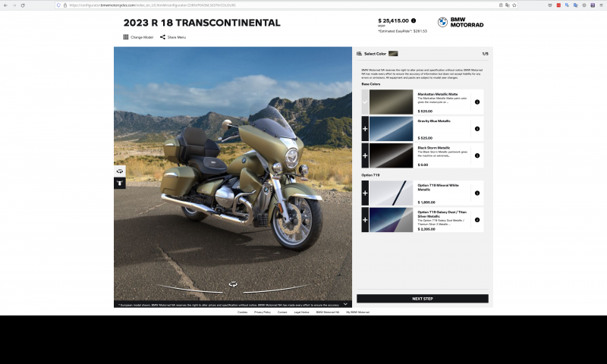Click the BMW Motorrad logo

click(x=461, y=22)
